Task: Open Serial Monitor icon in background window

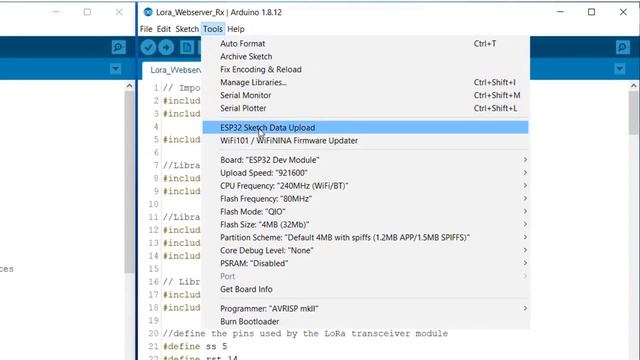Action: coord(119,47)
